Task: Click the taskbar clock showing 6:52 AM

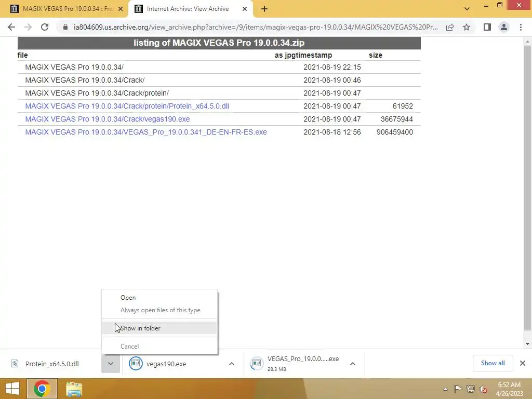Action: tap(509, 389)
